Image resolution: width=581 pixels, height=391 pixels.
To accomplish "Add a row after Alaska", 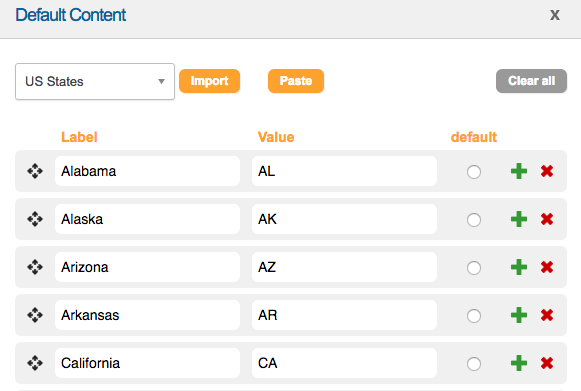I will point(519,219).
